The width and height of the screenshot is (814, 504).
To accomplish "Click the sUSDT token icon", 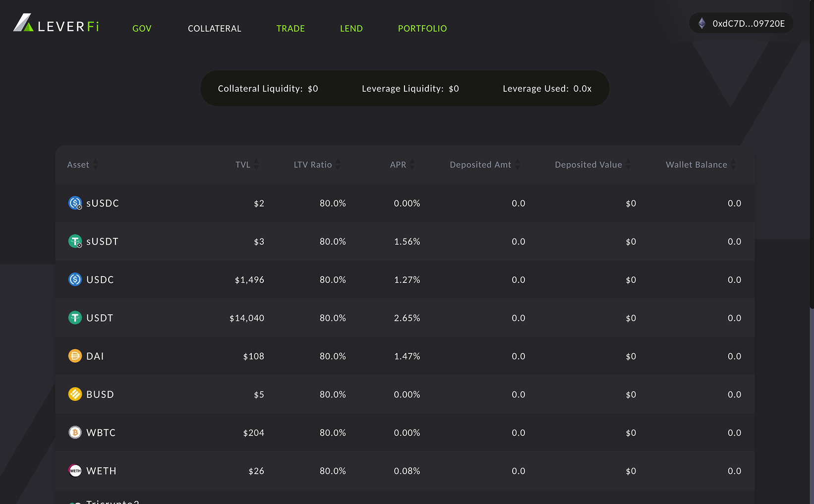I will (x=75, y=241).
